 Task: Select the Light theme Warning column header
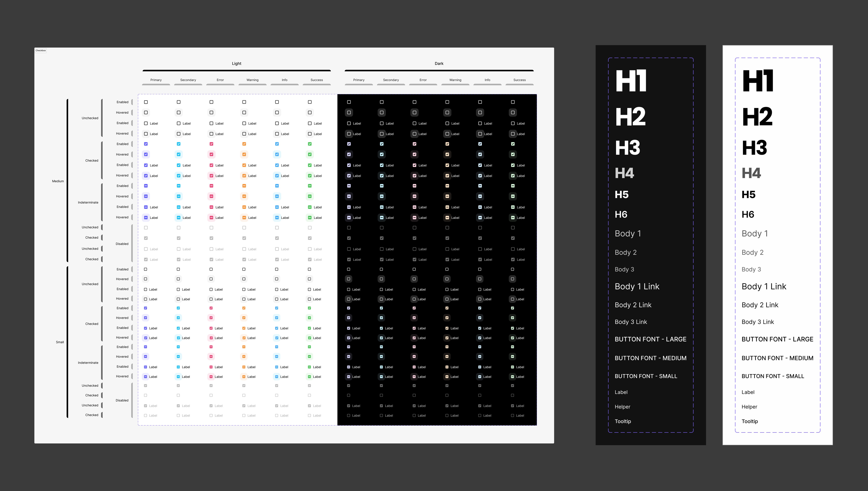pyautogui.click(x=252, y=80)
